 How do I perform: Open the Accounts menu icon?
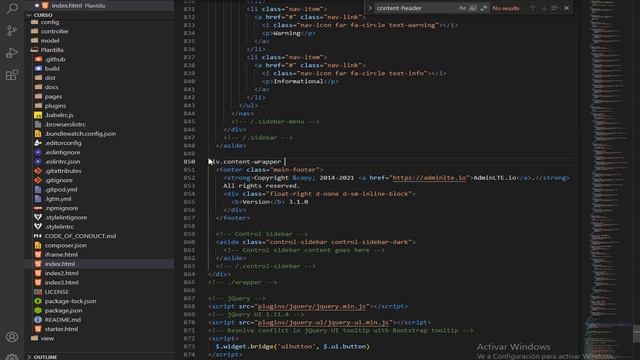pos(12,337)
